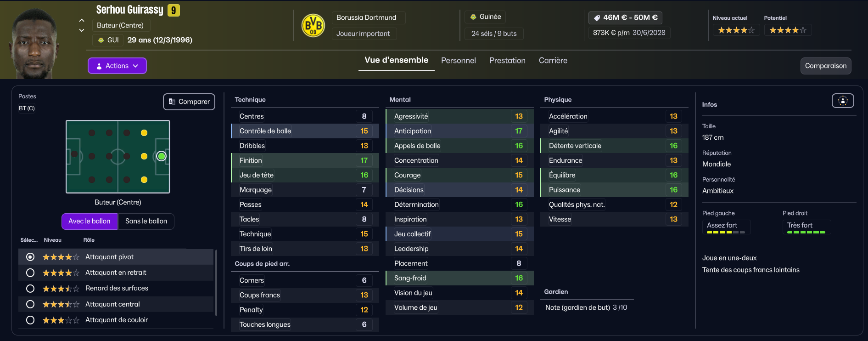Click the current ability star rating

pos(736,30)
